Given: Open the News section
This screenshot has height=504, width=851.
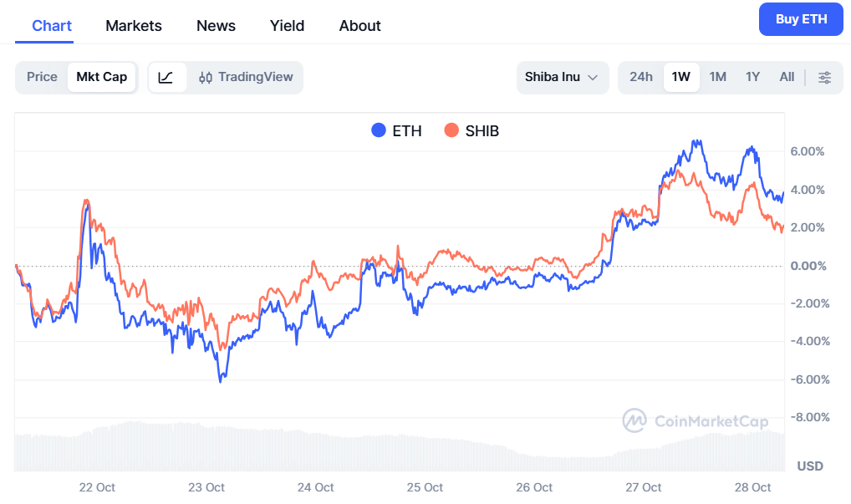Looking at the screenshot, I should tap(215, 25).
